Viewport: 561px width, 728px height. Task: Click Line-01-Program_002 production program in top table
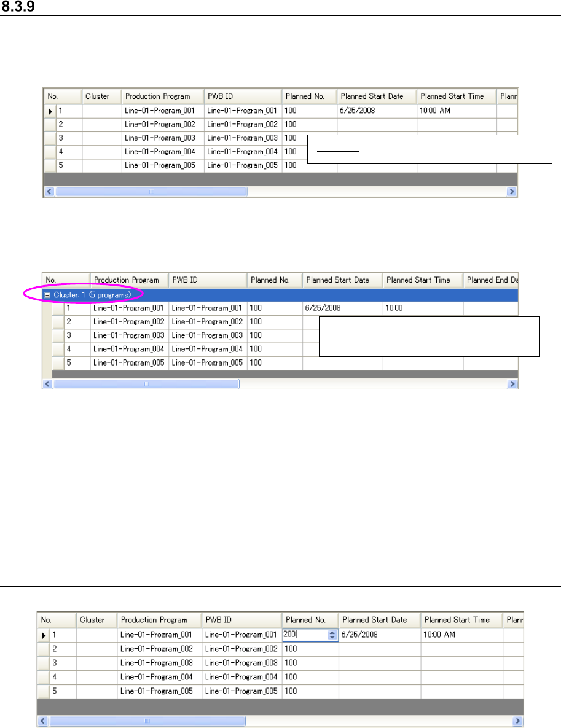[160, 125]
